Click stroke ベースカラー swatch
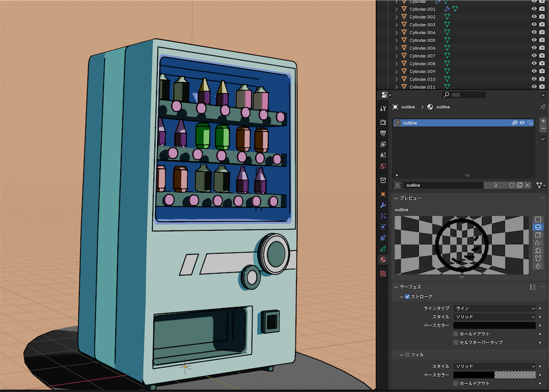The width and height of the screenshot is (549, 392). [494, 325]
